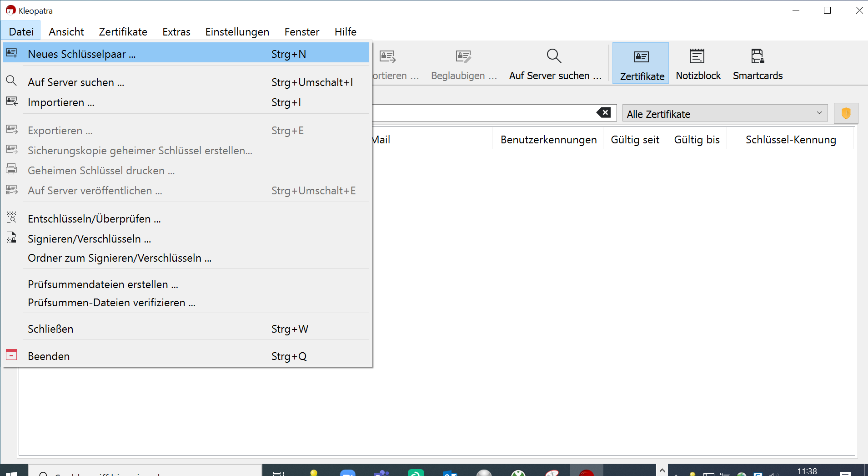The image size is (868, 476).
Task: Click the Beenden red quit icon
Action: pyautogui.click(x=11, y=355)
